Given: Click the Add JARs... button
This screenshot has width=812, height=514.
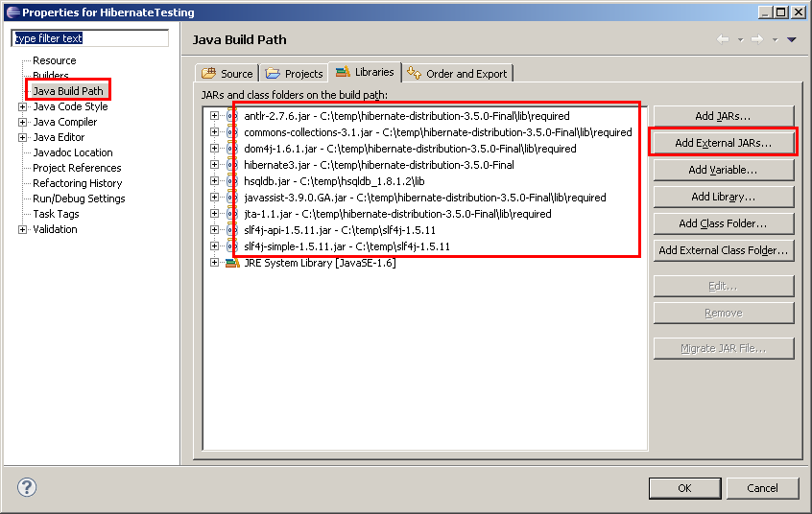Looking at the screenshot, I should tap(724, 116).
